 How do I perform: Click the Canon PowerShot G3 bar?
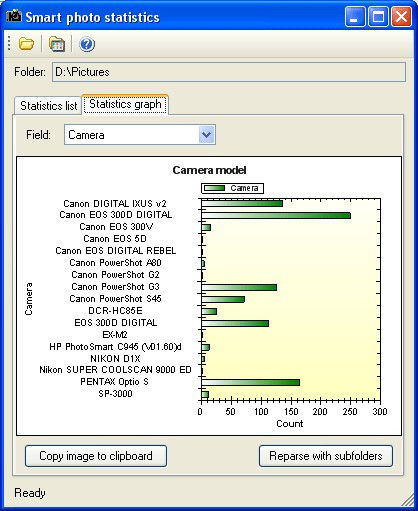239,287
